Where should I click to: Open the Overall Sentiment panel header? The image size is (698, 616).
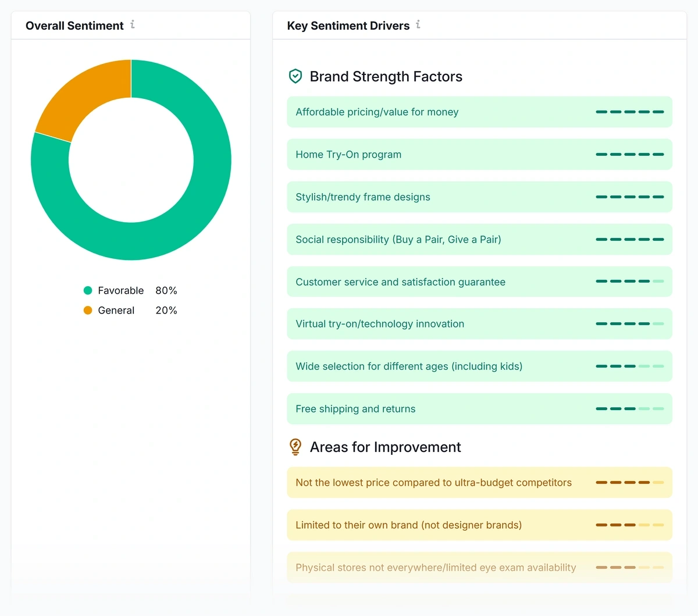74,25
